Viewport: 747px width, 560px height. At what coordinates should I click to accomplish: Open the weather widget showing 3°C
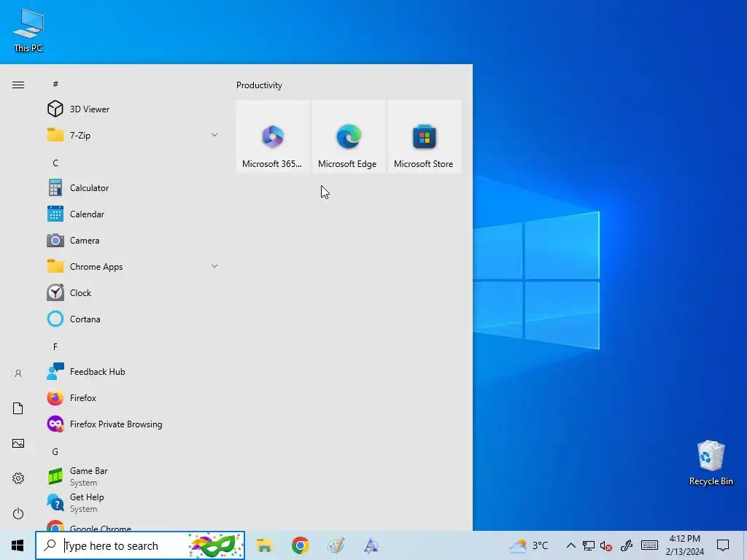(529, 545)
